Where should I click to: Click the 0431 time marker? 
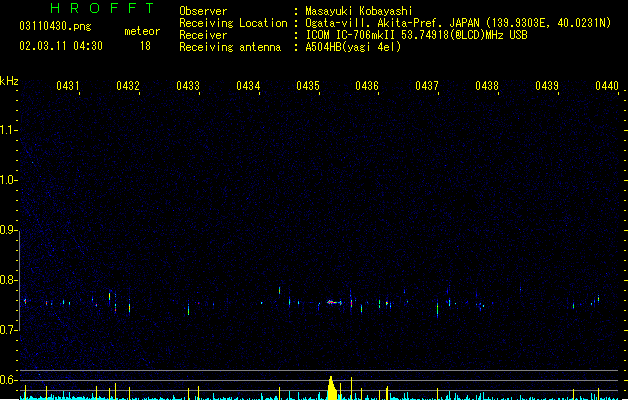tap(68, 86)
